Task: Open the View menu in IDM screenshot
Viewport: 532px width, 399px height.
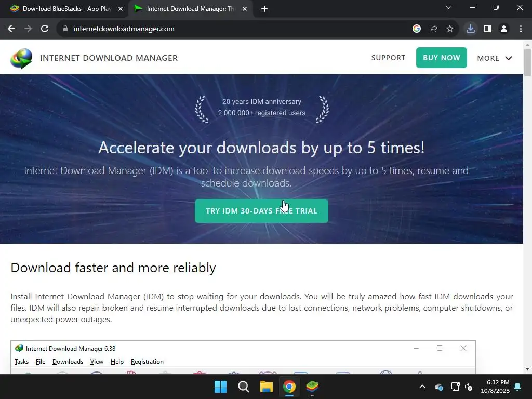Action: (97, 362)
